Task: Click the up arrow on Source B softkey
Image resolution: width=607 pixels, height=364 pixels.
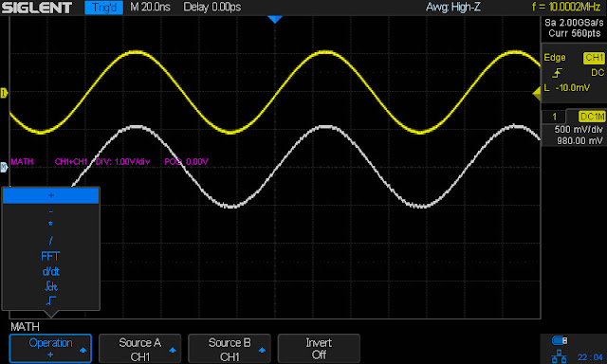Action: pos(262,350)
